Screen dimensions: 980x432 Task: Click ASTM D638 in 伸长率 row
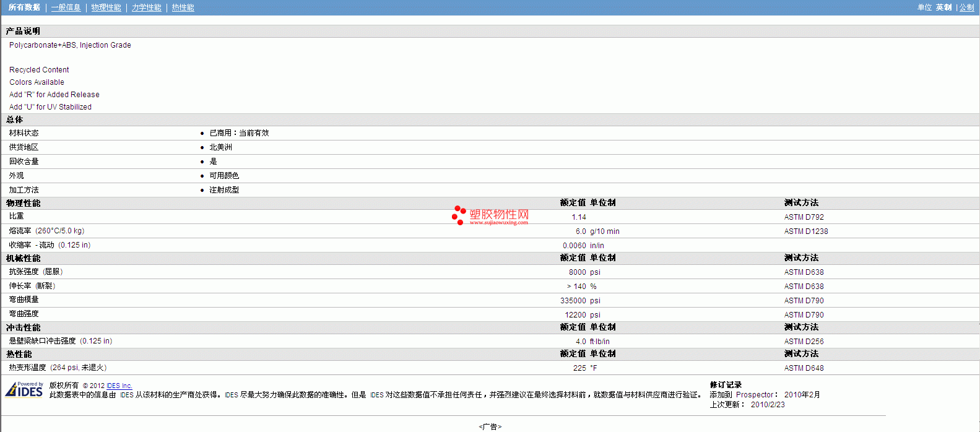804,287
